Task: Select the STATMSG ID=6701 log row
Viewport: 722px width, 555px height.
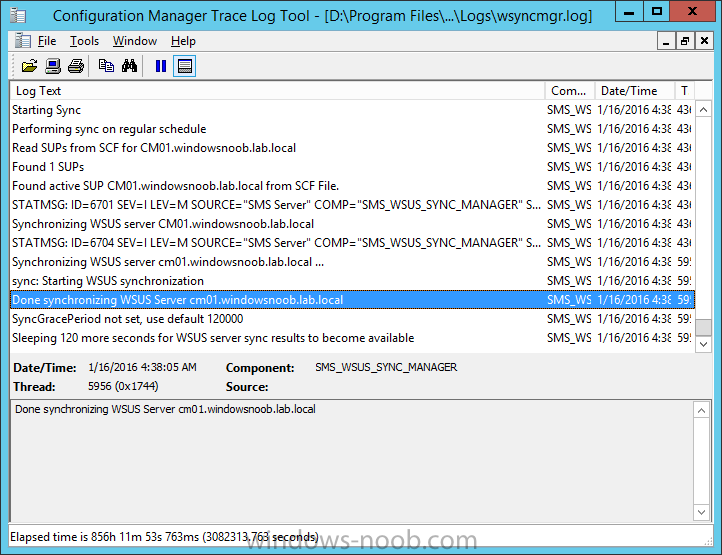Action: (x=352, y=204)
